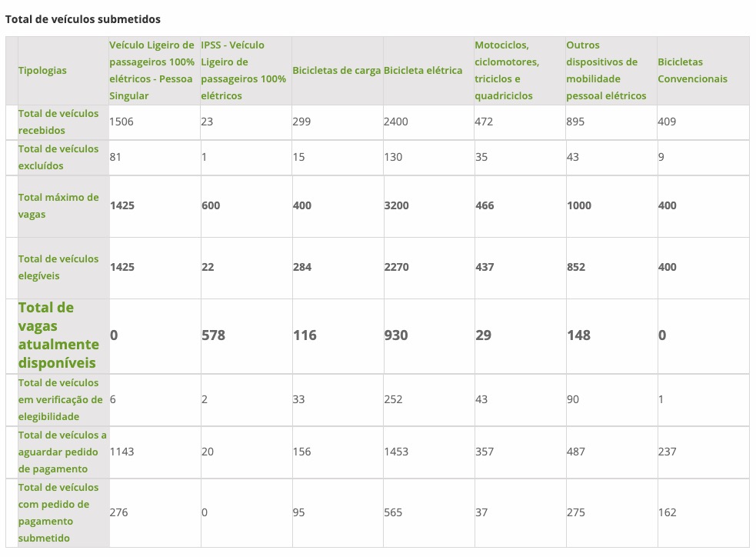756x557 pixels.
Task: Select the 'IPSS - Veículo Ligeiro' column header
Action: point(243,70)
